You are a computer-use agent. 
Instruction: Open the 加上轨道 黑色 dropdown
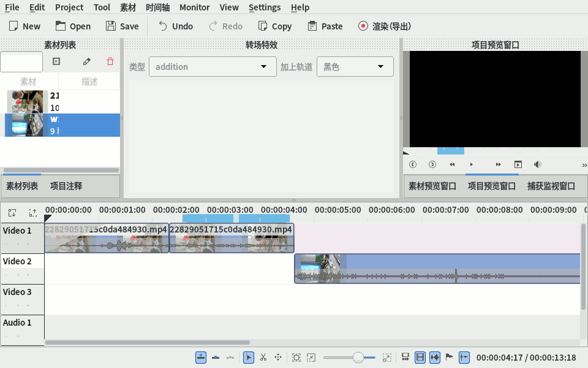(x=355, y=67)
